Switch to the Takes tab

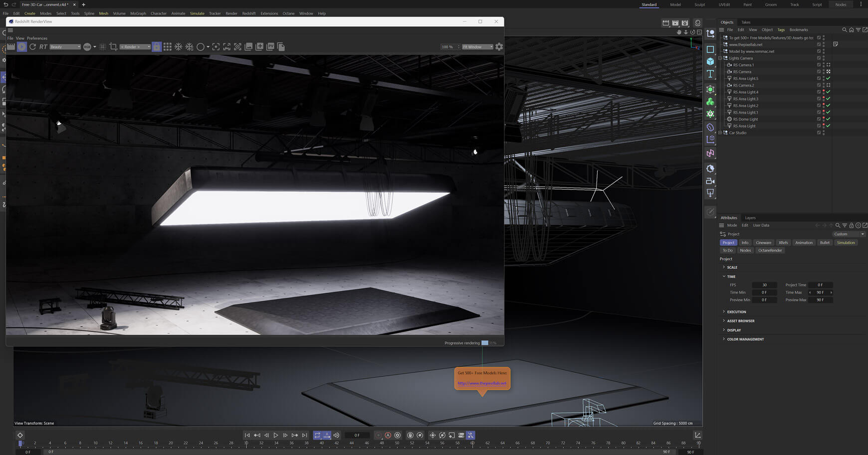tap(746, 22)
